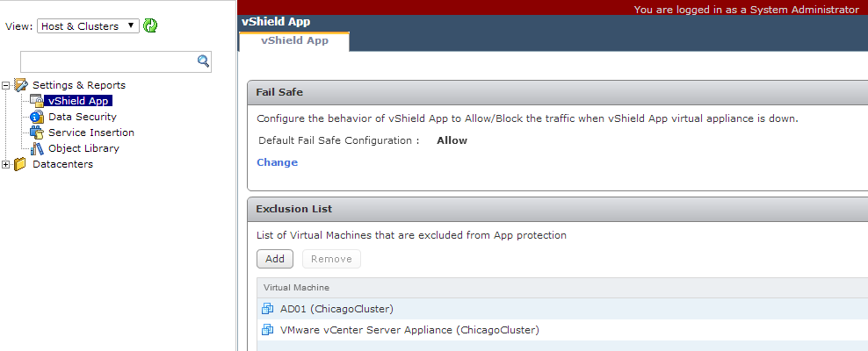This screenshot has width=868, height=351.
Task: Select the vShield App tab
Action: click(294, 41)
